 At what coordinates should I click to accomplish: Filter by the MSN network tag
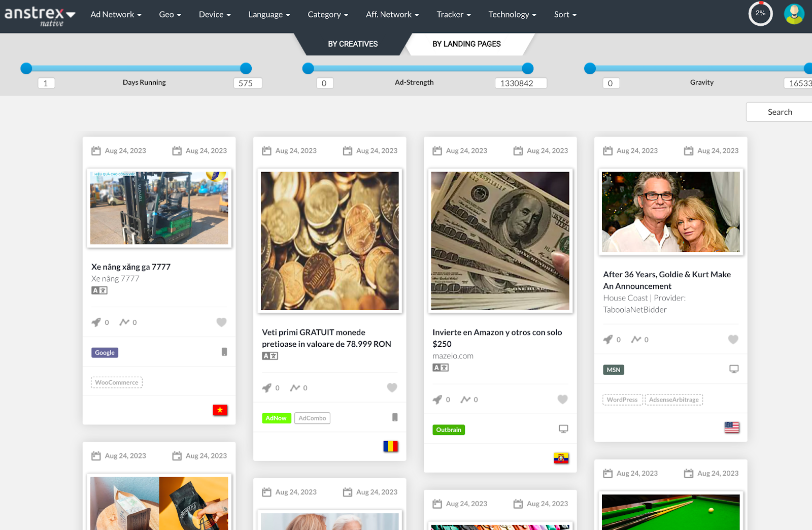pyautogui.click(x=614, y=370)
